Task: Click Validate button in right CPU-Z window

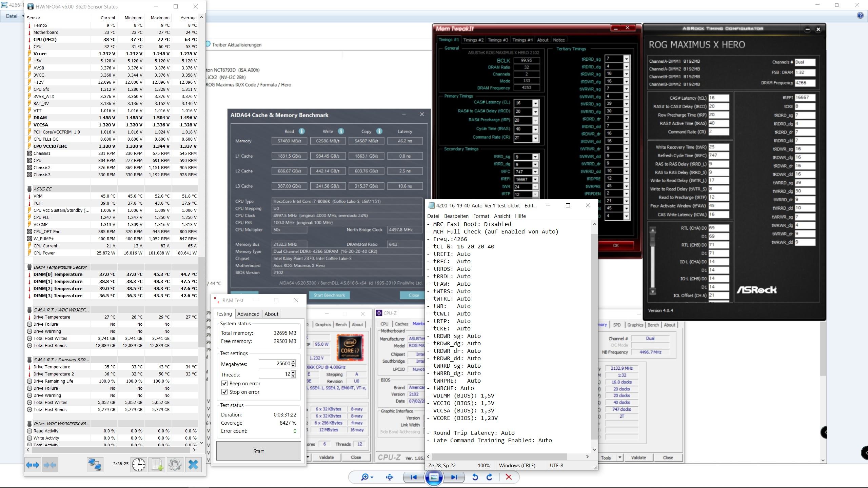Action: coord(638,457)
